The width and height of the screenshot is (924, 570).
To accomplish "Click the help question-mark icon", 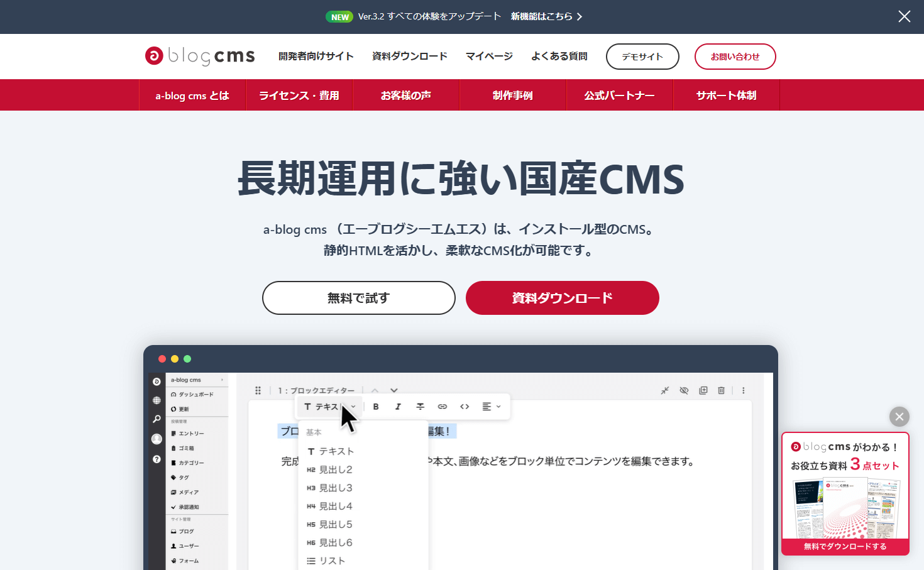I will [157, 459].
